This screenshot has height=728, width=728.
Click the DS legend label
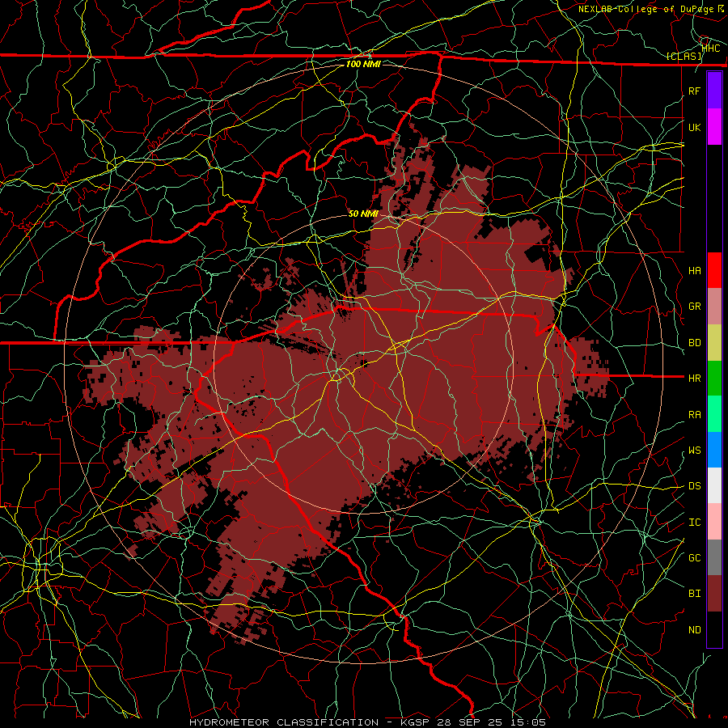point(695,486)
